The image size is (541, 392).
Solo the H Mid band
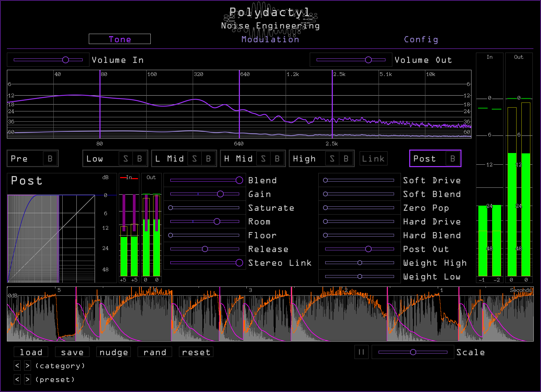pos(263,159)
